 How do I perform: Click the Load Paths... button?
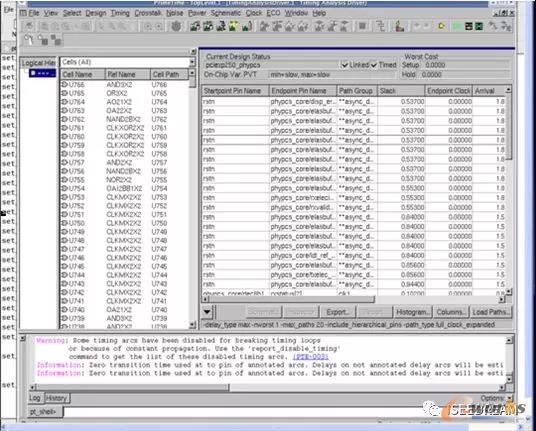[491, 312]
